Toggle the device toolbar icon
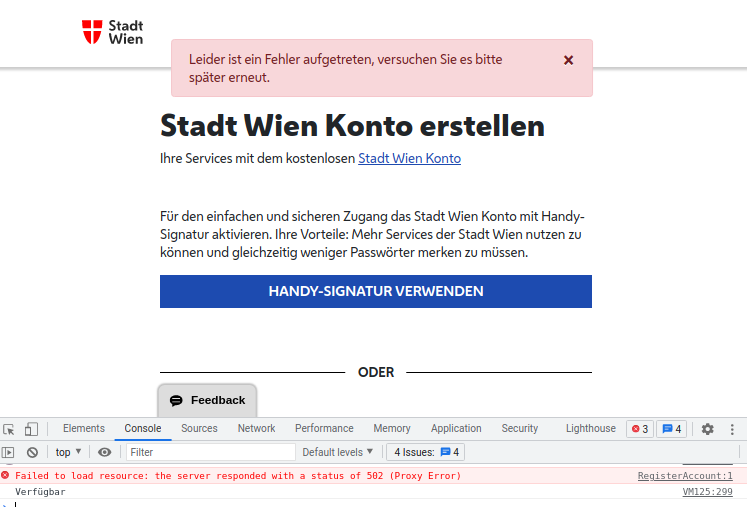This screenshot has width=747, height=507. point(31,429)
